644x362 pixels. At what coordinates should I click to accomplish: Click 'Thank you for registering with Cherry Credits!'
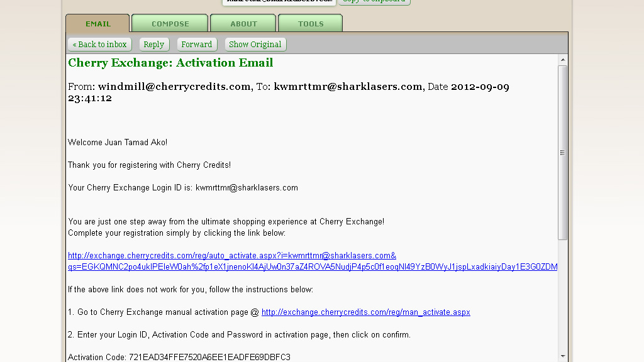149,165
